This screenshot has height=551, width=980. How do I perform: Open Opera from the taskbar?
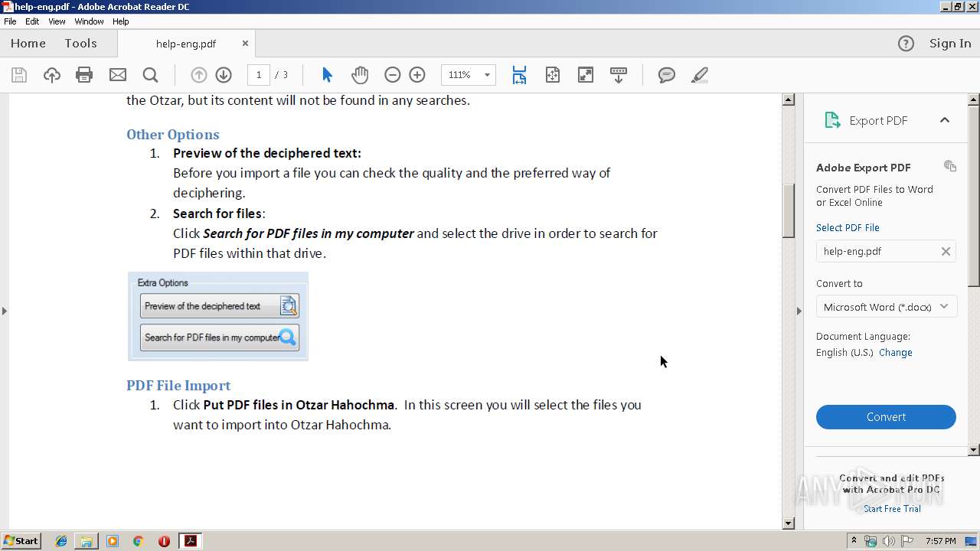click(164, 541)
